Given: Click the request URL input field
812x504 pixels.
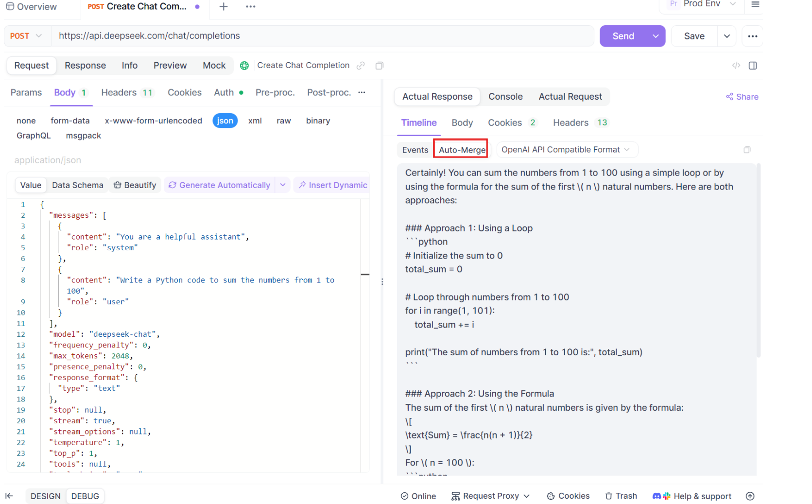Looking at the screenshot, I should 323,36.
